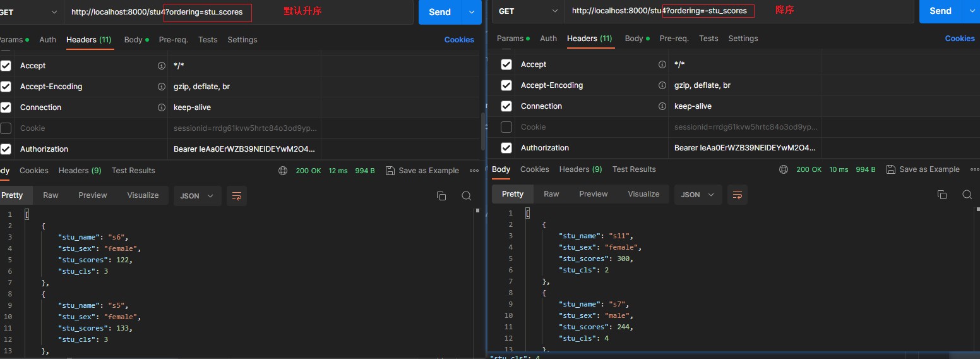Viewport: 980px width, 359px height.
Task: Switch to Pre-req. tab in left pane
Action: pyautogui.click(x=173, y=40)
